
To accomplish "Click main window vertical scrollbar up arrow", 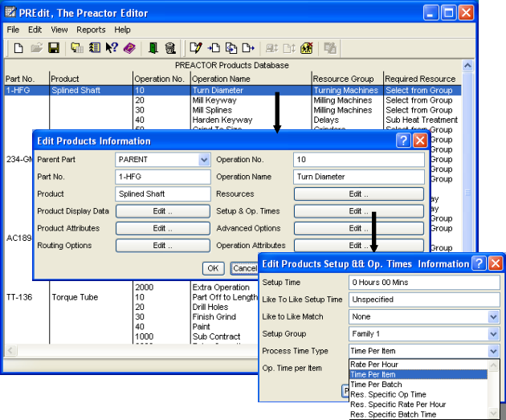I will point(467,66).
